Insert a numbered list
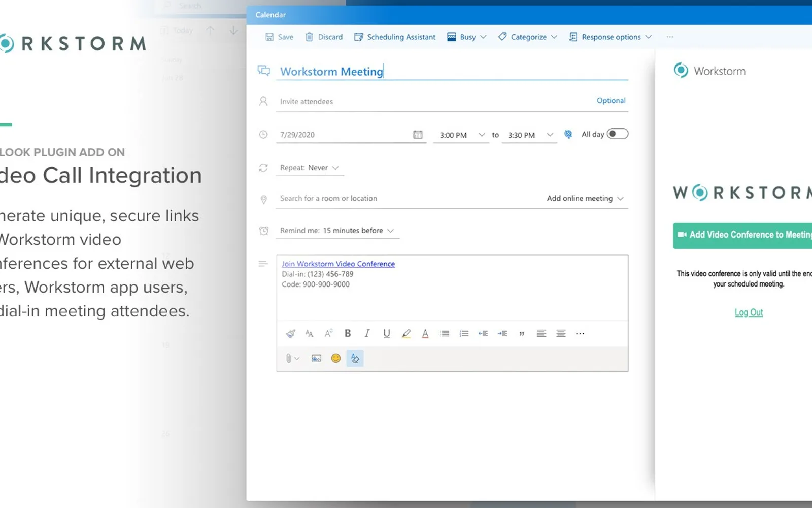812x508 pixels. tap(464, 334)
